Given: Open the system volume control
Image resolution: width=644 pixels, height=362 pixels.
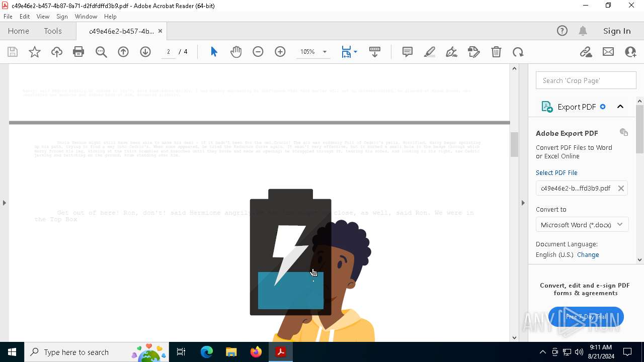Looking at the screenshot, I should click(x=579, y=352).
